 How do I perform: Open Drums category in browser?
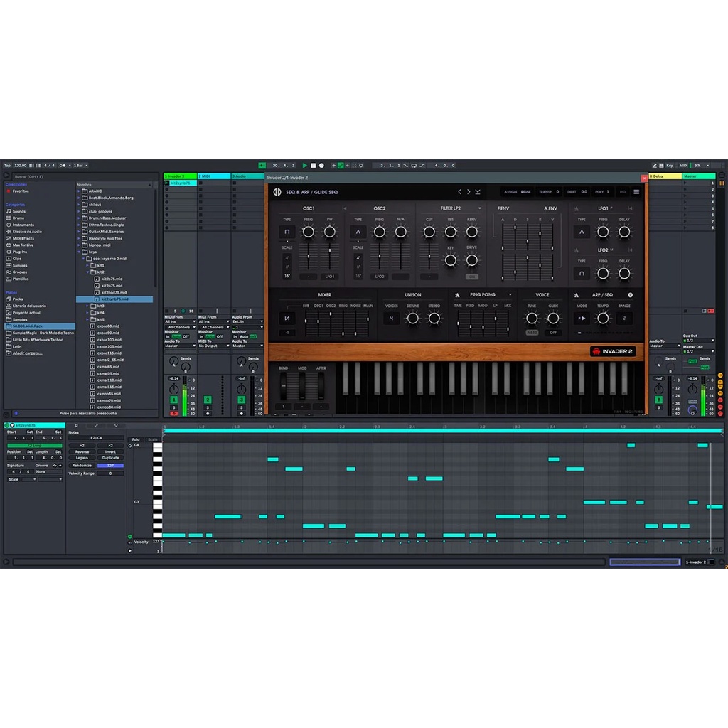18,218
